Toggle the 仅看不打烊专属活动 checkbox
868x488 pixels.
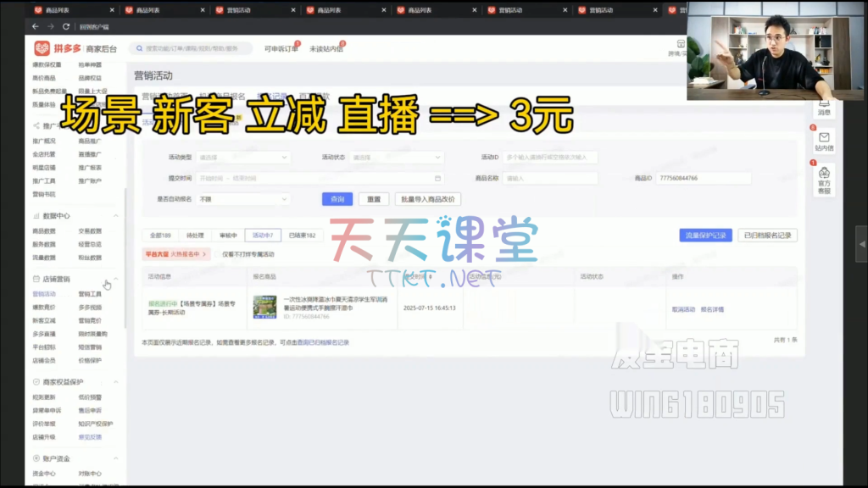[x=216, y=254]
